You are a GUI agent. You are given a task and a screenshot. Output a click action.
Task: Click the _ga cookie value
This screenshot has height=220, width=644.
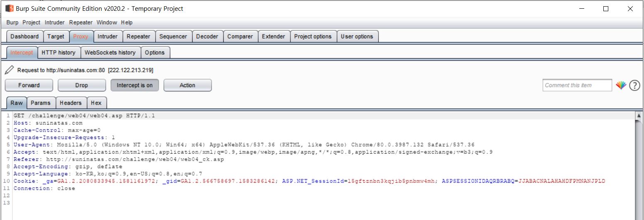(x=105, y=181)
